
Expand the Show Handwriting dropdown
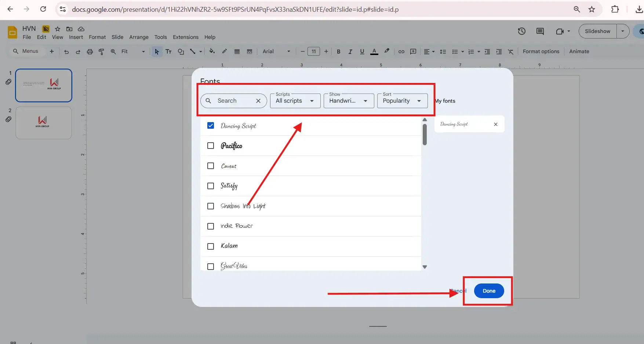point(348,100)
